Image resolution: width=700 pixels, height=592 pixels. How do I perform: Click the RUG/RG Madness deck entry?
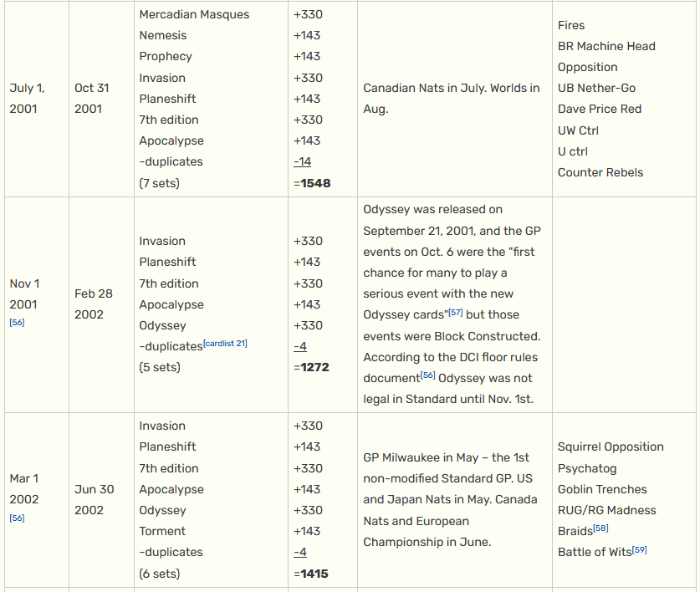click(607, 510)
